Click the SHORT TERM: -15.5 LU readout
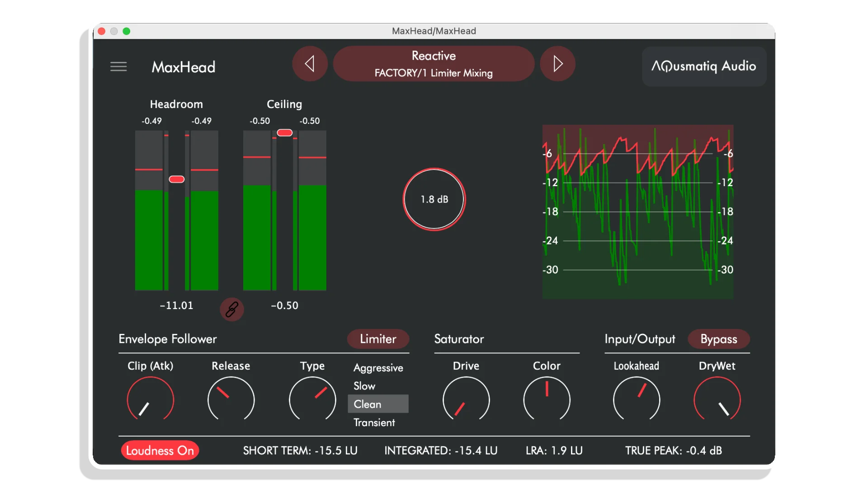 [300, 450]
